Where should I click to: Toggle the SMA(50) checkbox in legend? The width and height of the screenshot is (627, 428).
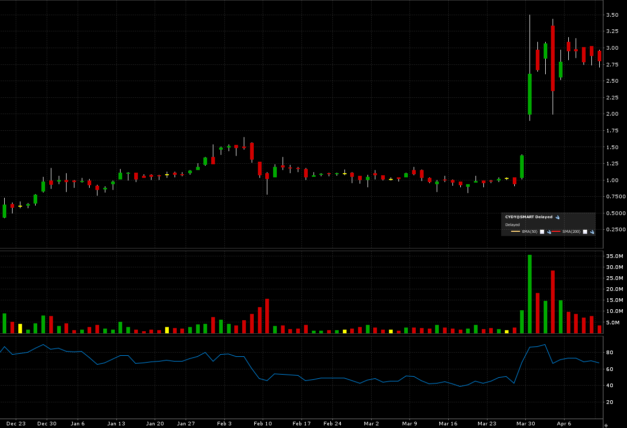tap(543, 231)
